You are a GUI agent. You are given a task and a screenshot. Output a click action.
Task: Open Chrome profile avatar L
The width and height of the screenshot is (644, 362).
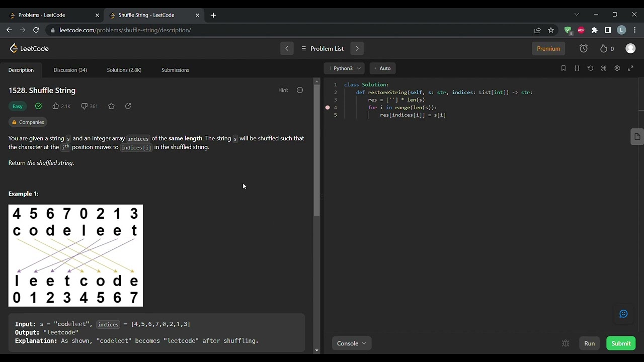click(x=621, y=30)
